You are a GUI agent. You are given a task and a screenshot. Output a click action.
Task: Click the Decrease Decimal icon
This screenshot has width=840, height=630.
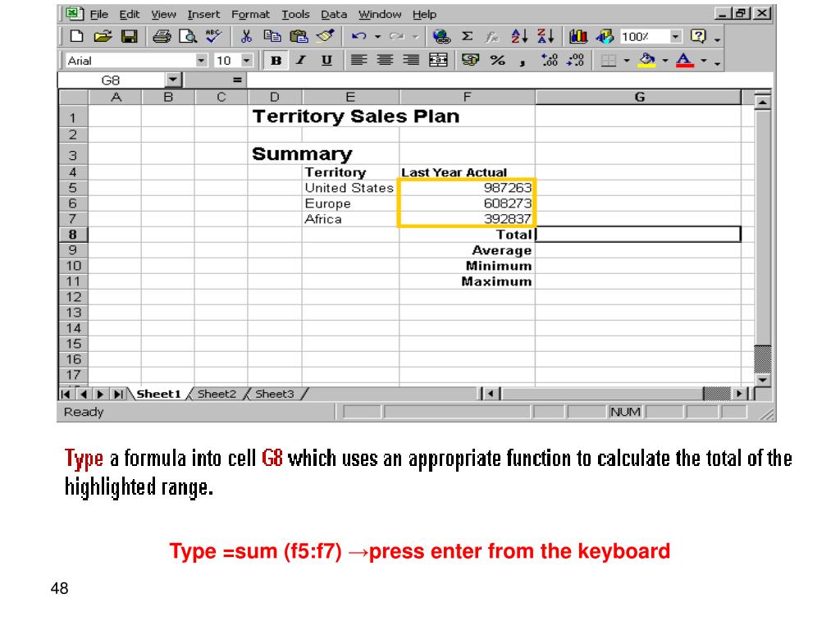click(575, 60)
